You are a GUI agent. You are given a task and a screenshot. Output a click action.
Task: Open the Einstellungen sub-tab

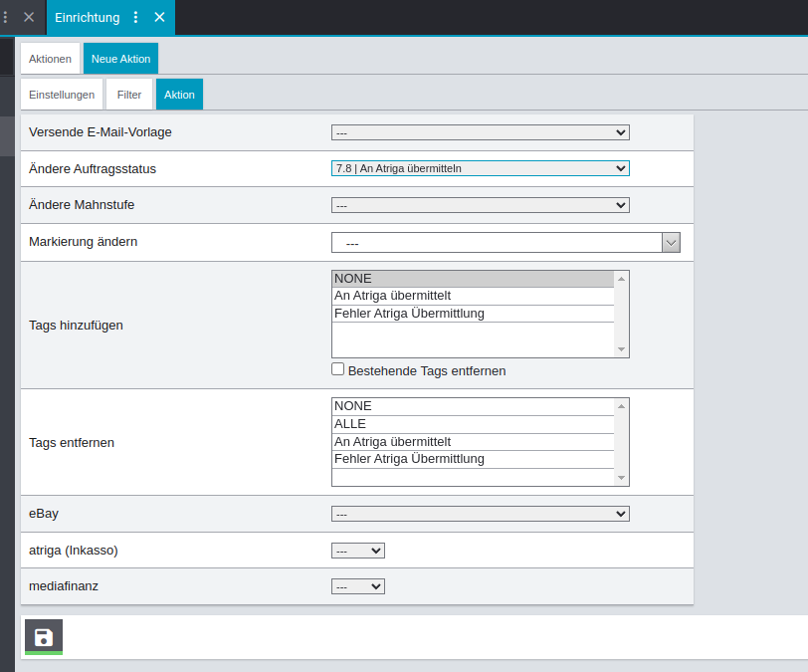click(62, 95)
